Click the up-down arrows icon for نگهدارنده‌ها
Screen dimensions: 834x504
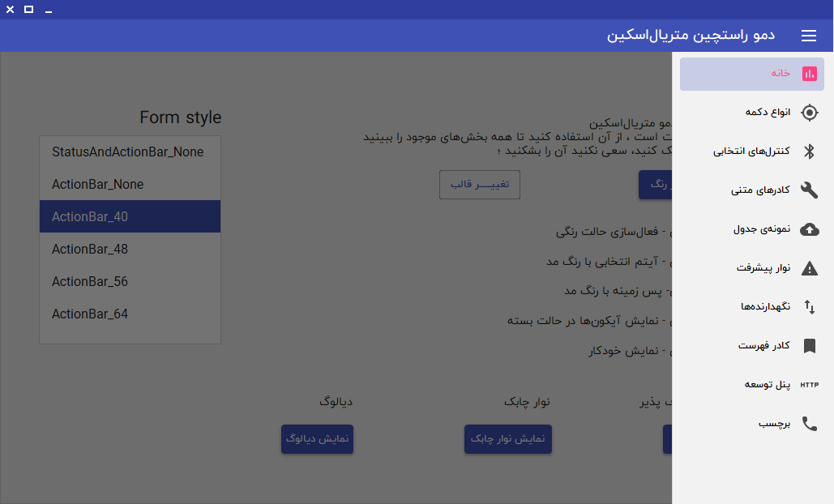pyautogui.click(x=810, y=307)
